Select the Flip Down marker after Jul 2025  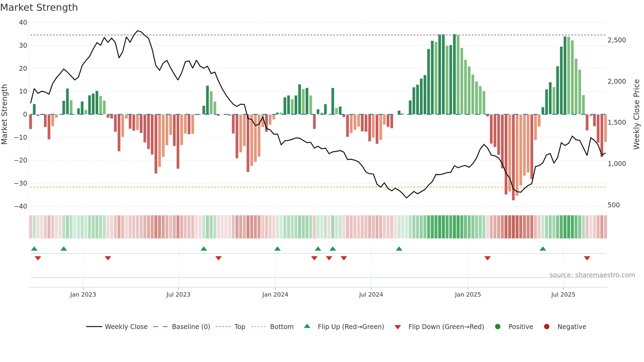(x=587, y=258)
